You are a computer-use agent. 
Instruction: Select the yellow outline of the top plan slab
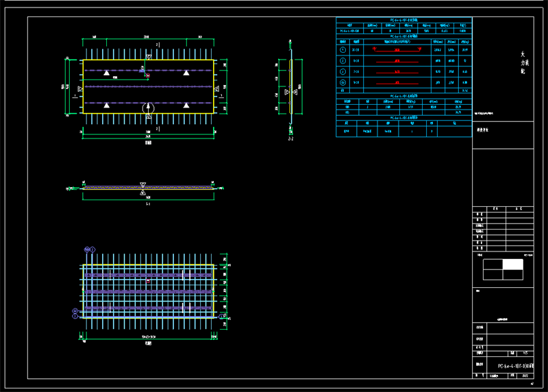click(148, 86)
